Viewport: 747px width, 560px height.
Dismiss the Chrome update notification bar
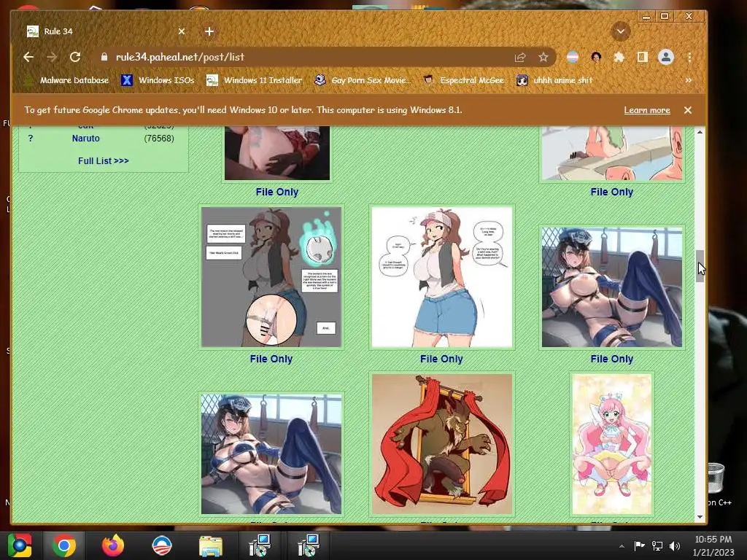point(687,110)
